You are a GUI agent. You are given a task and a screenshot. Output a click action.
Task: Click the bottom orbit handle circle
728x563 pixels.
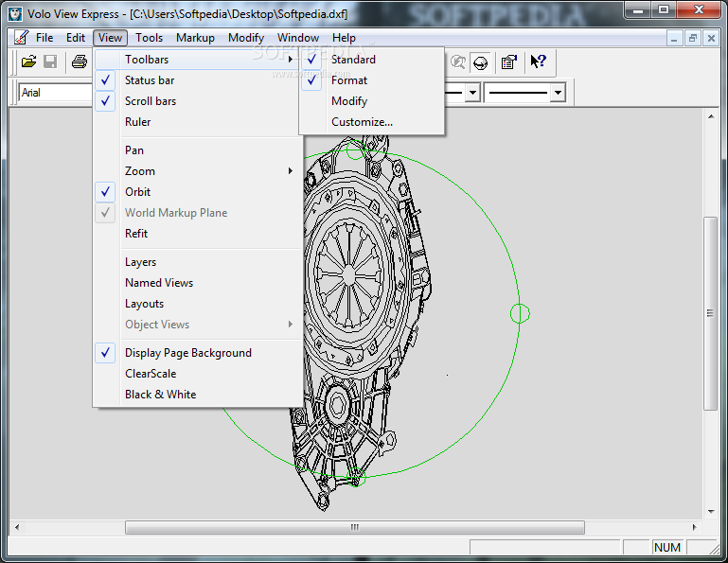[x=356, y=477]
